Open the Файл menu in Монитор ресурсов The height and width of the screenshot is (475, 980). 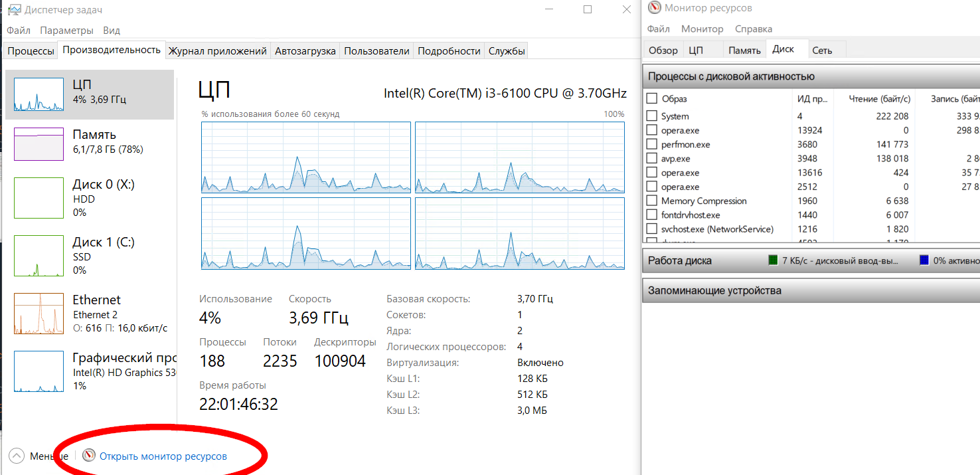(659, 29)
